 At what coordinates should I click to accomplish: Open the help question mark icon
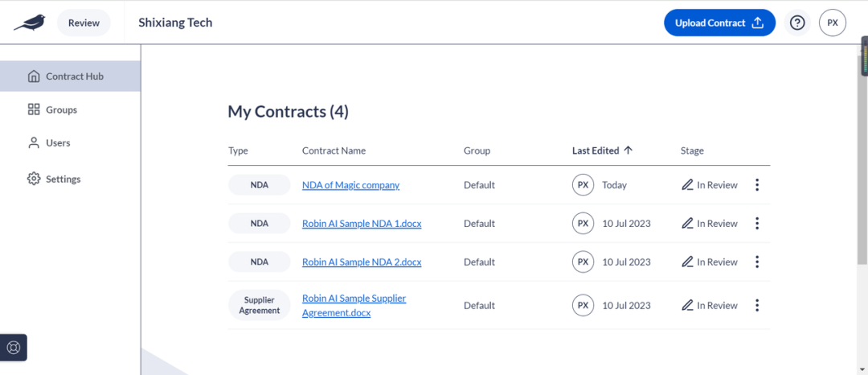tap(797, 23)
